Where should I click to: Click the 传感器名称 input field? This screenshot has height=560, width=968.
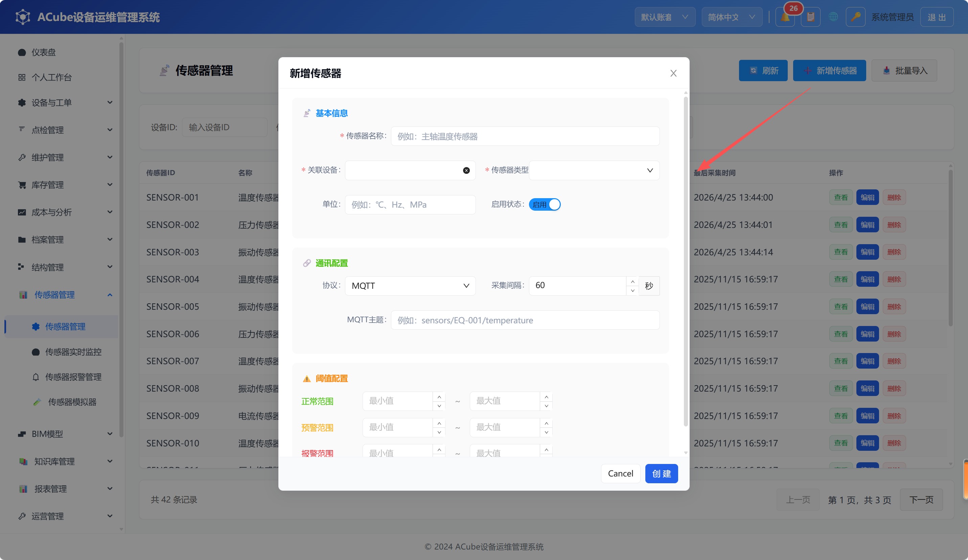point(525,136)
